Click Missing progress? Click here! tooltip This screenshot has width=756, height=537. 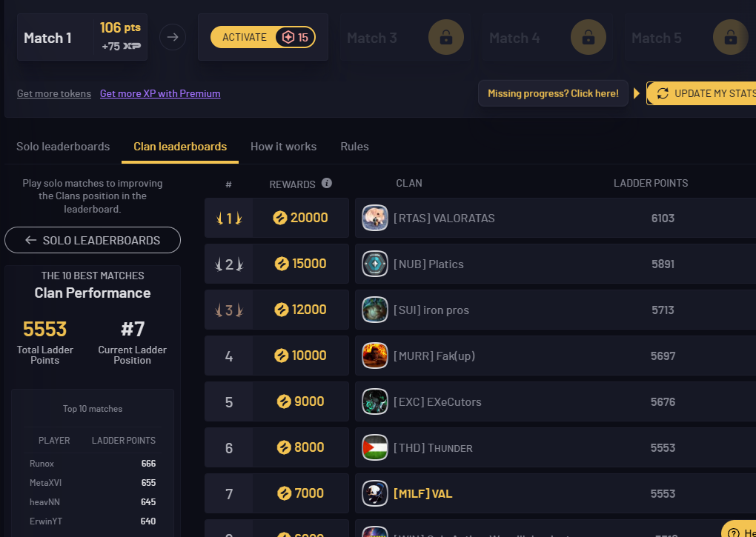(553, 93)
